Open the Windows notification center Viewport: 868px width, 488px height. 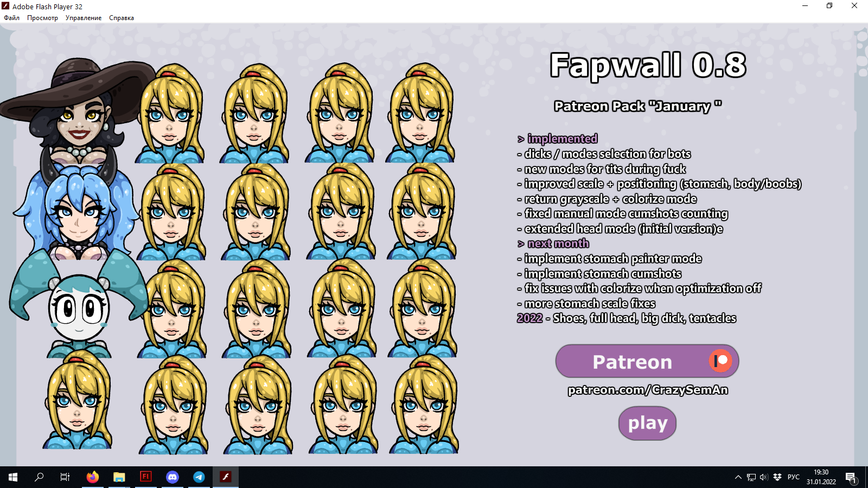pos(851,477)
